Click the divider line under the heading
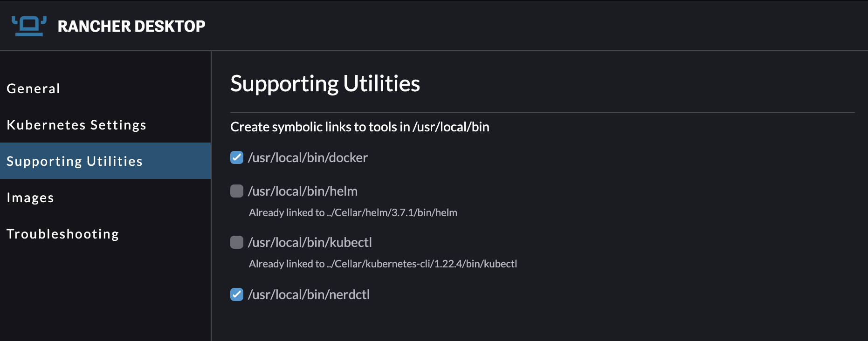868x341 pixels. pos(543,112)
